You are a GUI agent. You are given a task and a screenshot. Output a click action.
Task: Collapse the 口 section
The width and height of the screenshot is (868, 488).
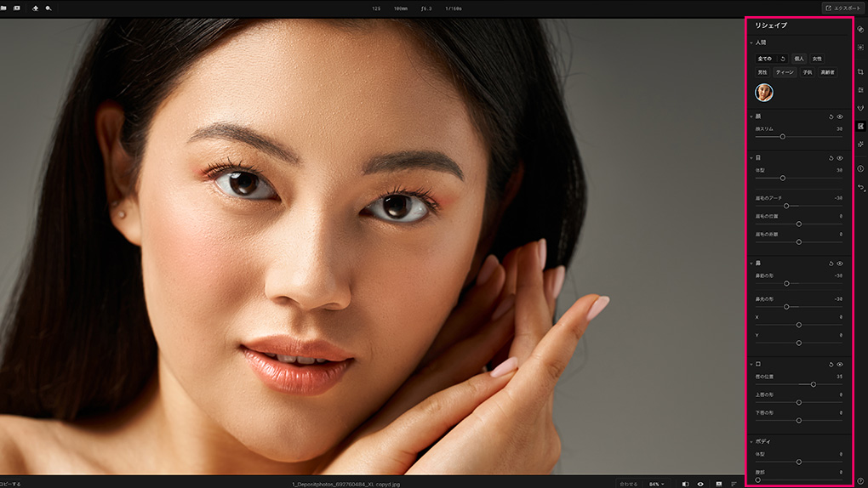[x=751, y=365]
